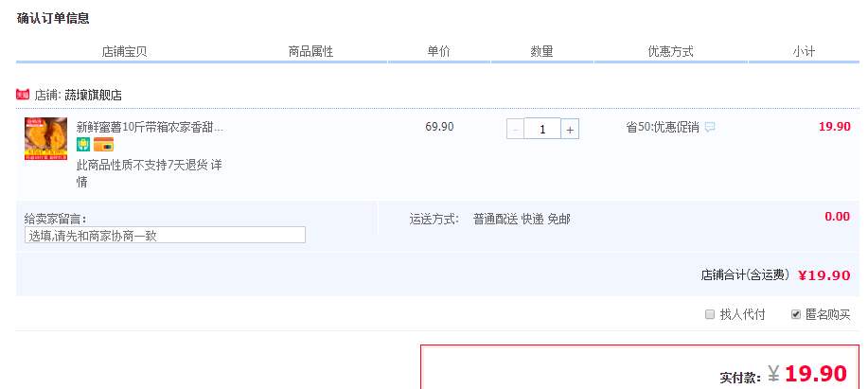Click the 单价 column header
The image size is (868, 389).
point(438,51)
